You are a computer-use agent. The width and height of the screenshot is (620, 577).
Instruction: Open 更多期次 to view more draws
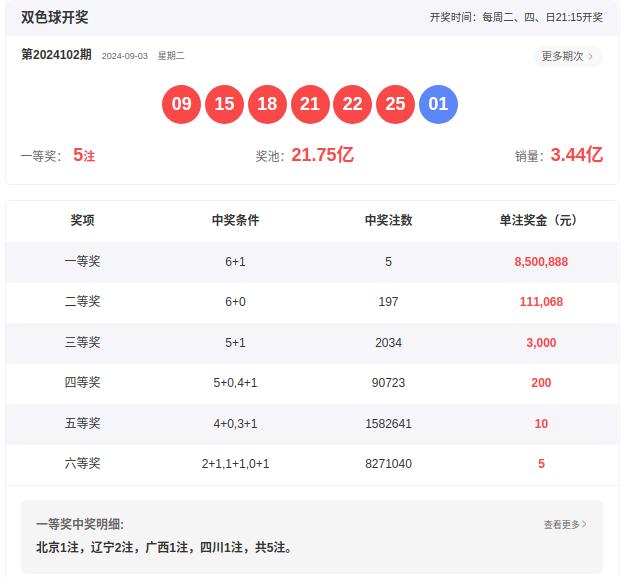pyautogui.click(x=568, y=56)
